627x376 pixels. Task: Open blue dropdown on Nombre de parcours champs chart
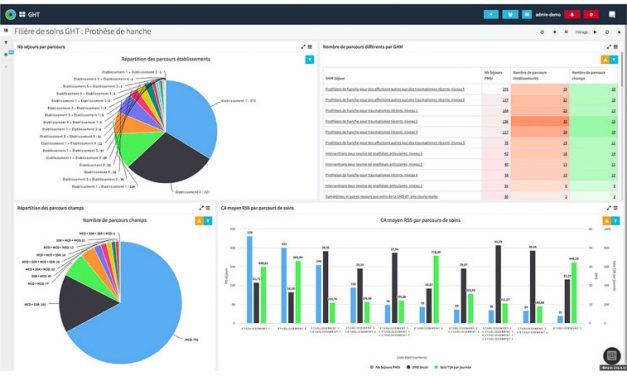click(x=208, y=221)
